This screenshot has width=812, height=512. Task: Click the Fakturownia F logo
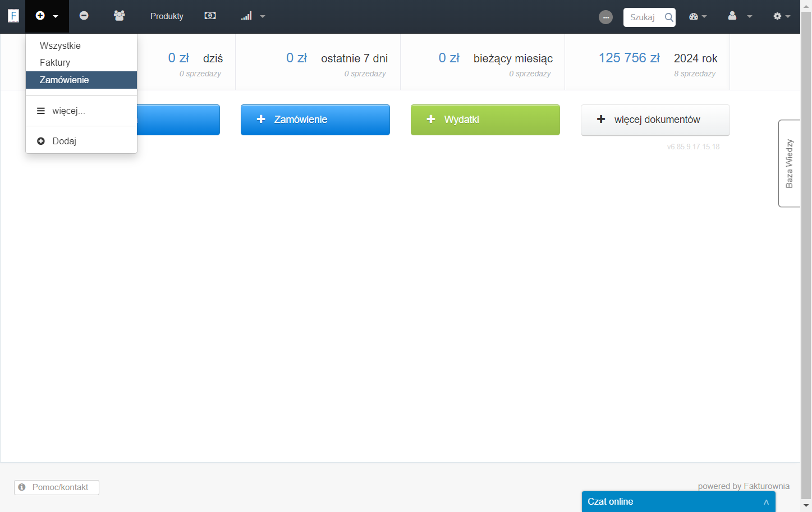coord(13,16)
